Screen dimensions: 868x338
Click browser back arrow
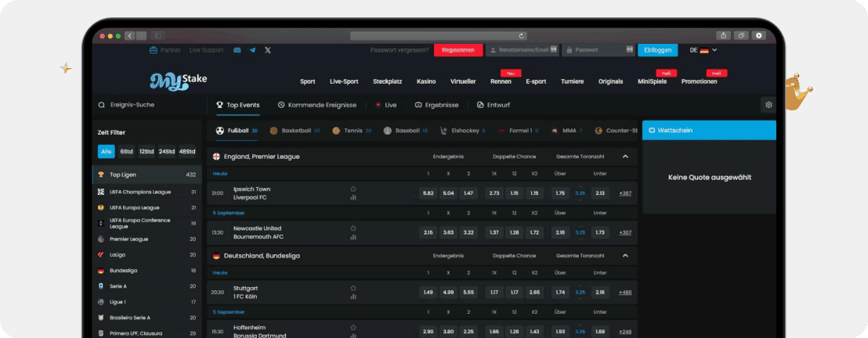point(130,36)
